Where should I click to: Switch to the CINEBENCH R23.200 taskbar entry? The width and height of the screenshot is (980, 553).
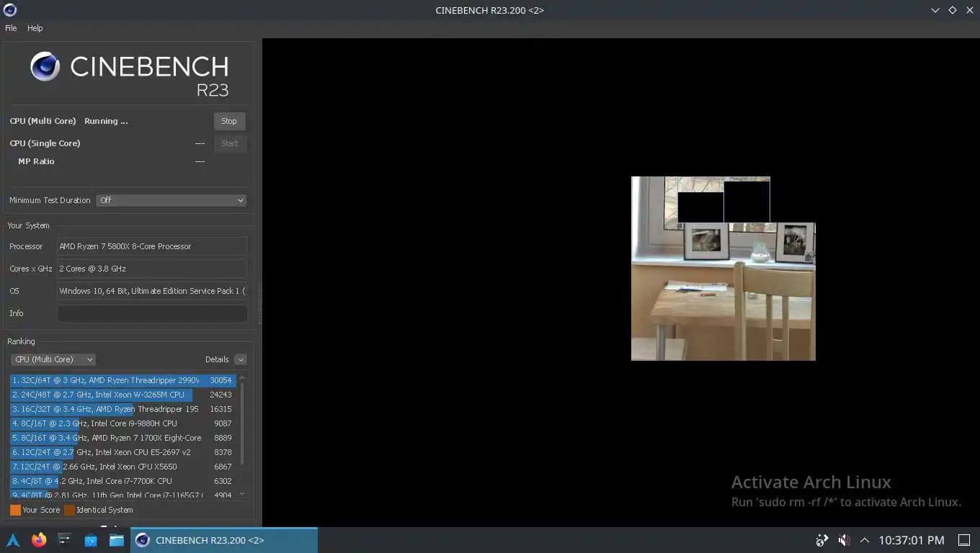click(224, 540)
